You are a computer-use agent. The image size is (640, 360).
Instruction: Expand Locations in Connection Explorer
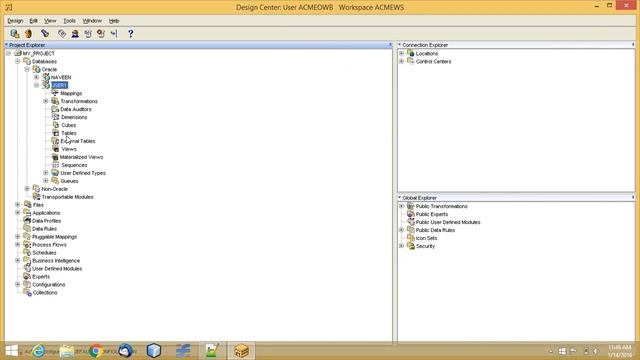point(401,53)
